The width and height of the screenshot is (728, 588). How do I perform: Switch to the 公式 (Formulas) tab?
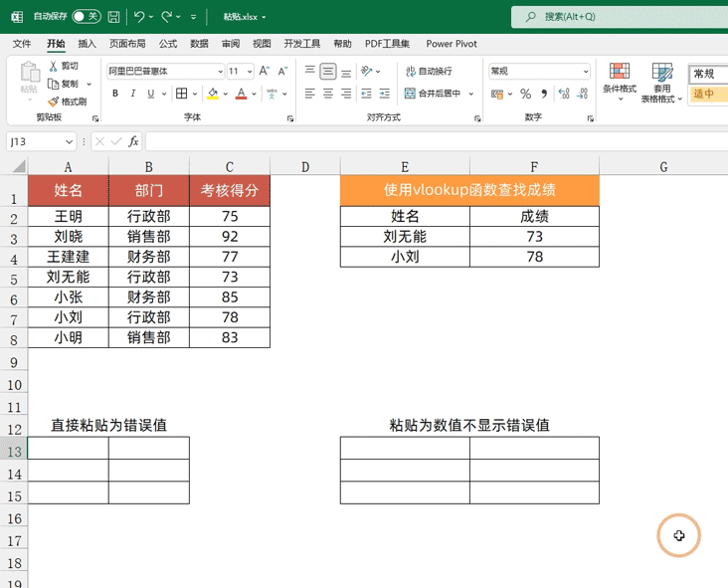168,44
